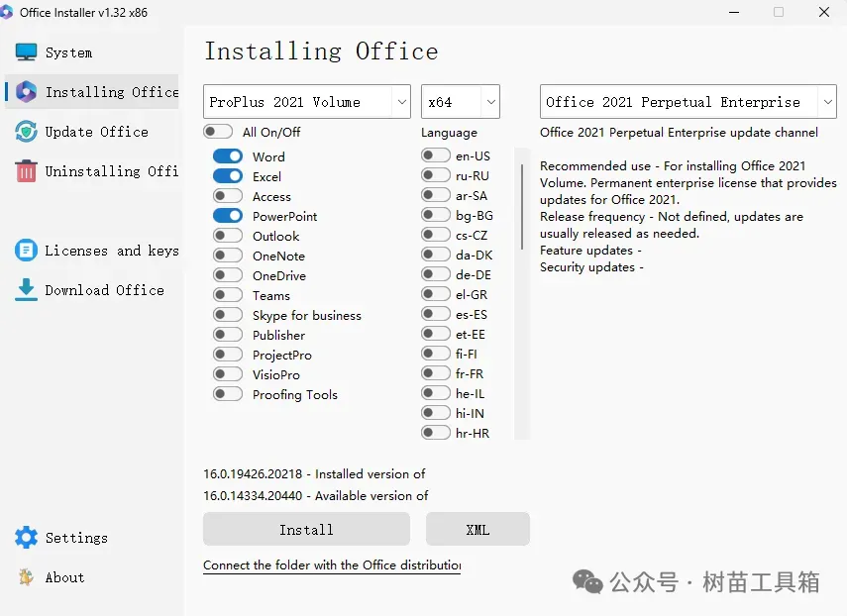Toggle the All On/Off switch
Image resolution: width=847 pixels, height=616 pixels.
point(218,132)
